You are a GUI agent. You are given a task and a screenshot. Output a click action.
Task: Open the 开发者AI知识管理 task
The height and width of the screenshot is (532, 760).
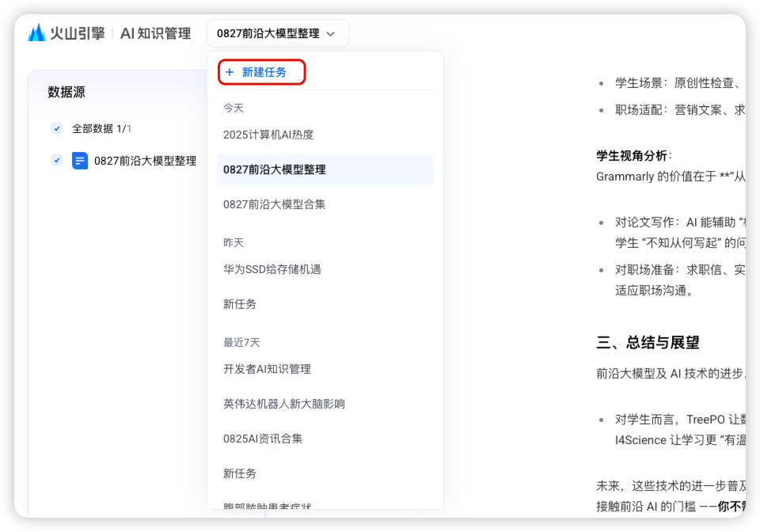[325, 369]
